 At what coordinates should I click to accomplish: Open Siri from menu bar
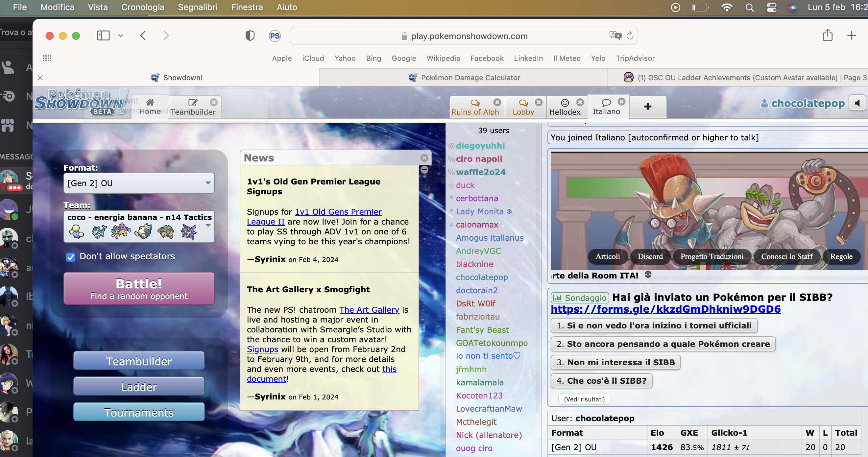pos(792,8)
